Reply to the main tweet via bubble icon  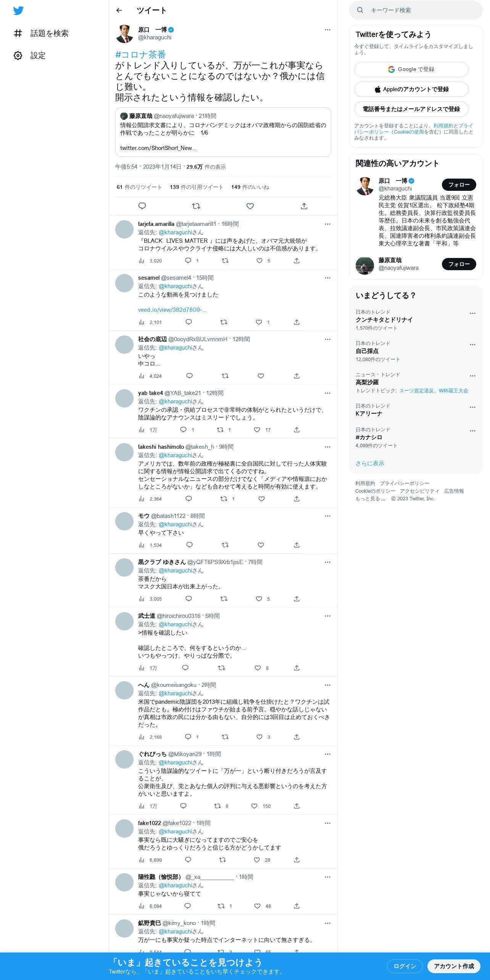(x=142, y=206)
